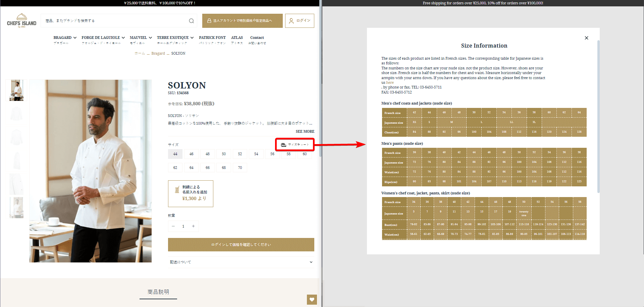The height and width of the screenshot is (307, 644).
Task: Close the Size Information modal
Action: [586, 38]
